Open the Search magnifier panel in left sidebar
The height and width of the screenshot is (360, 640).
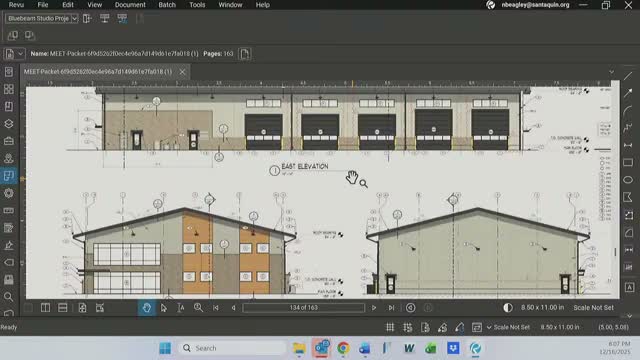point(9,297)
